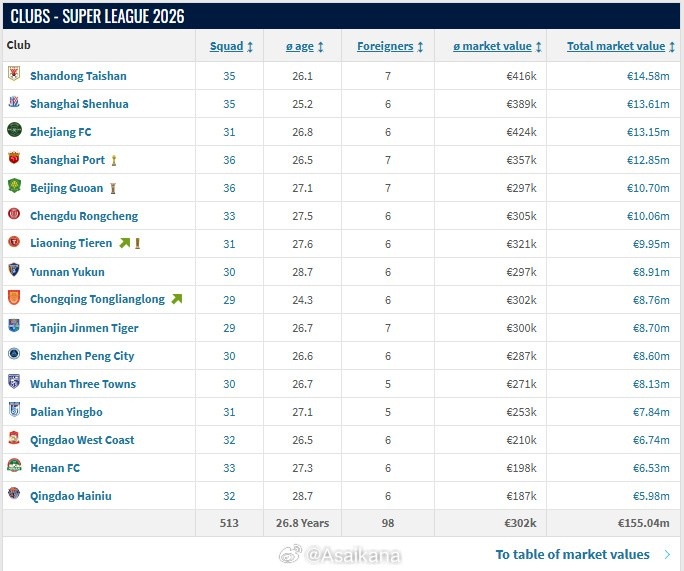Click the Qingdao Hainiu club crest
Screen dimensions: 684x571
[14, 493]
